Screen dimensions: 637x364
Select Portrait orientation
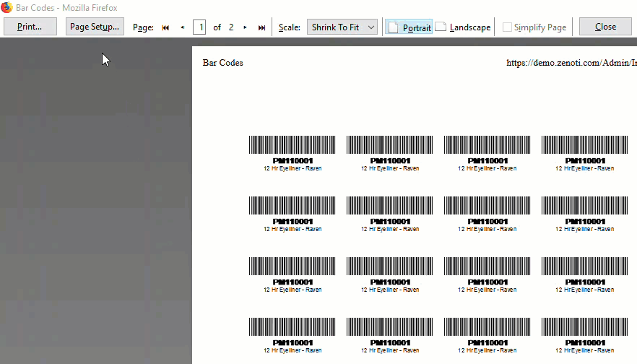pyautogui.click(x=409, y=27)
